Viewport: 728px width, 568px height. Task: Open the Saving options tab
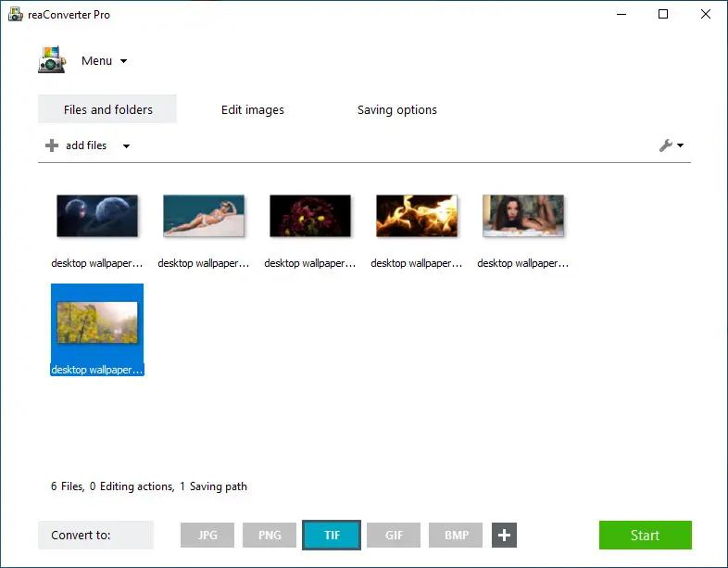click(x=396, y=109)
